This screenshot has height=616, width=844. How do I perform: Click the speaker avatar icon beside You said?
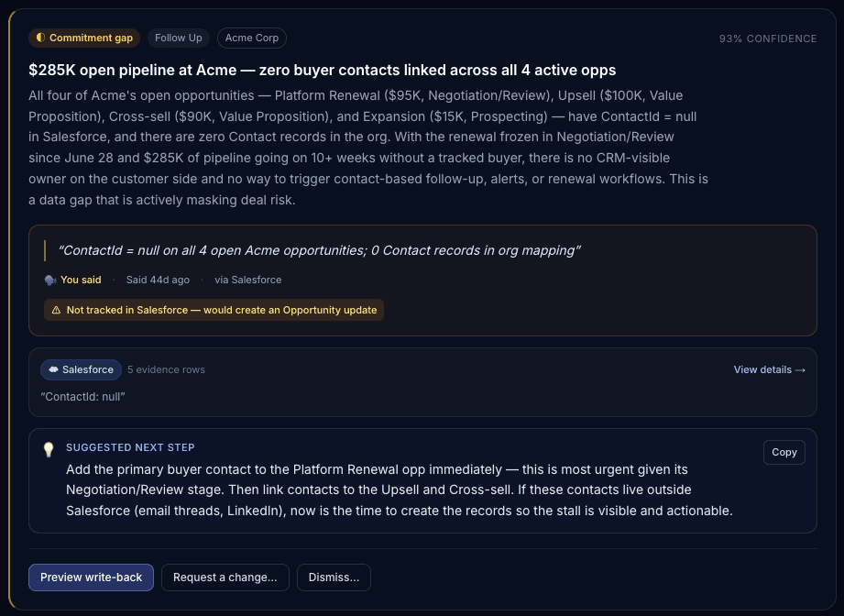50,280
